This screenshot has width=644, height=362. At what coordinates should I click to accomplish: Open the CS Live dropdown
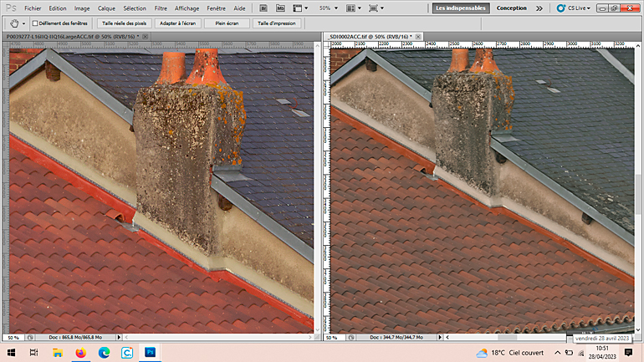[x=574, y=8]
